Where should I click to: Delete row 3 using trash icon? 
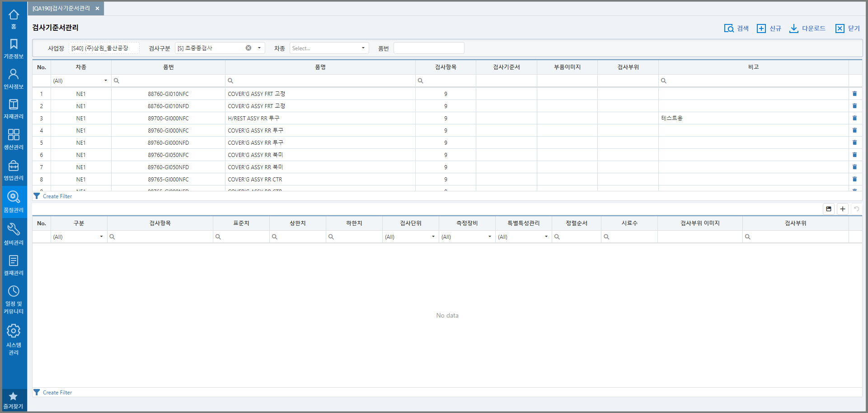coord(854,118)
